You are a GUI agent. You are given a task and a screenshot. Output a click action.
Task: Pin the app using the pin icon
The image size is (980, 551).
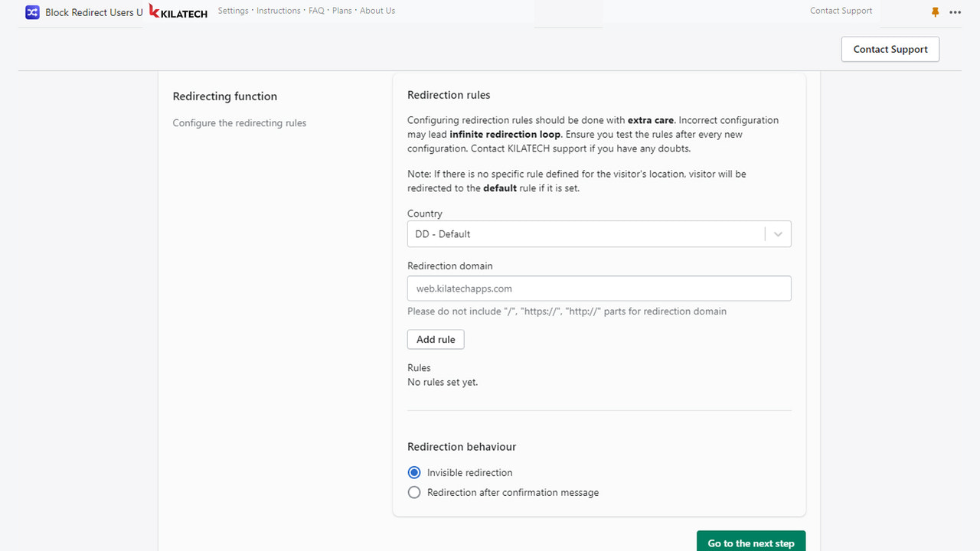935,12
